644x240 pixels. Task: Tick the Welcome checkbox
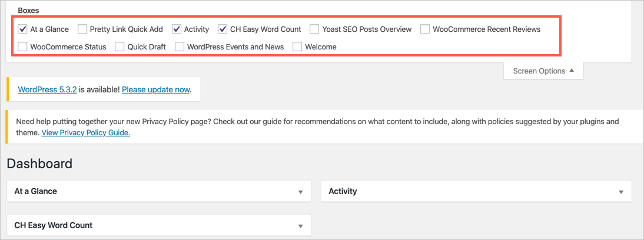pos(298,46)
